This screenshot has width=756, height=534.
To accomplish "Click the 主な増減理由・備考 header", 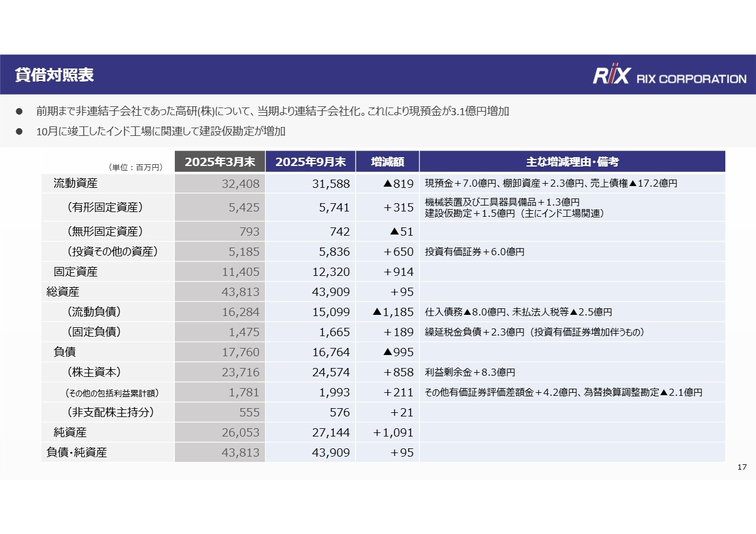I will pos(572,162).
